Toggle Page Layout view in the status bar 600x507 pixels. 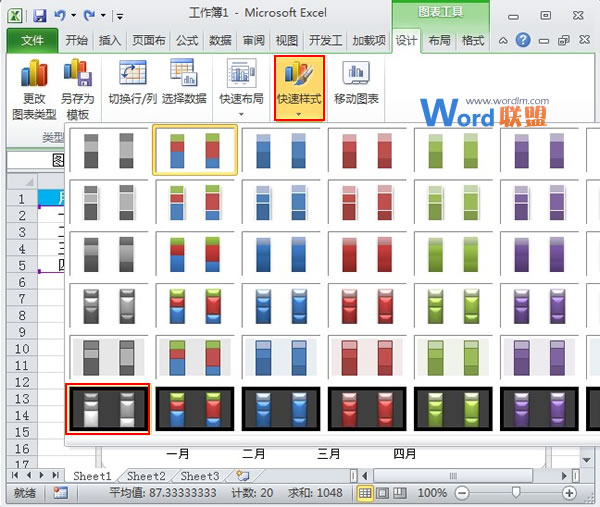click(383, 493)
